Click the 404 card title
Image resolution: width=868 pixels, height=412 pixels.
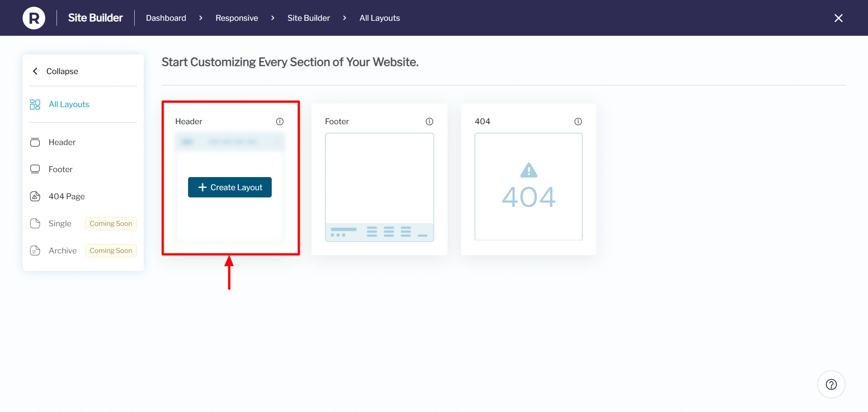click(482, 122)
